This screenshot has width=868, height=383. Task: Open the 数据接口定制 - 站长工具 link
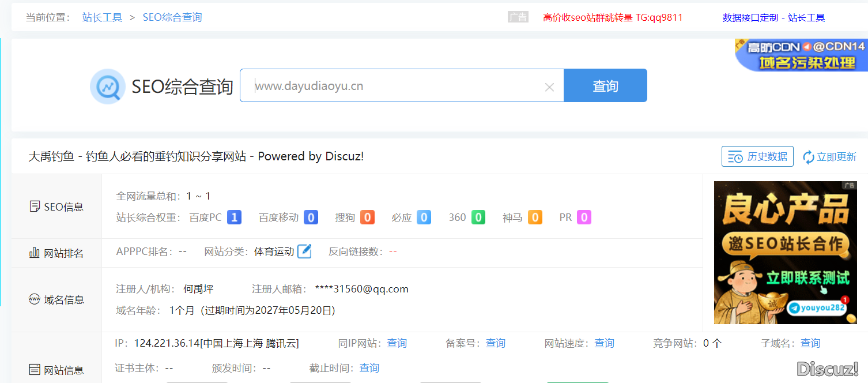773,18
